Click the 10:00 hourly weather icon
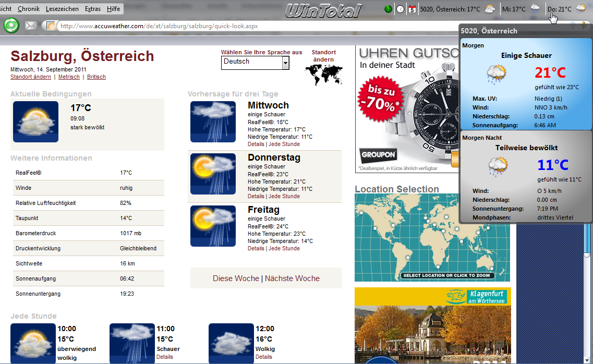The image size is (593, 364). 33,343
